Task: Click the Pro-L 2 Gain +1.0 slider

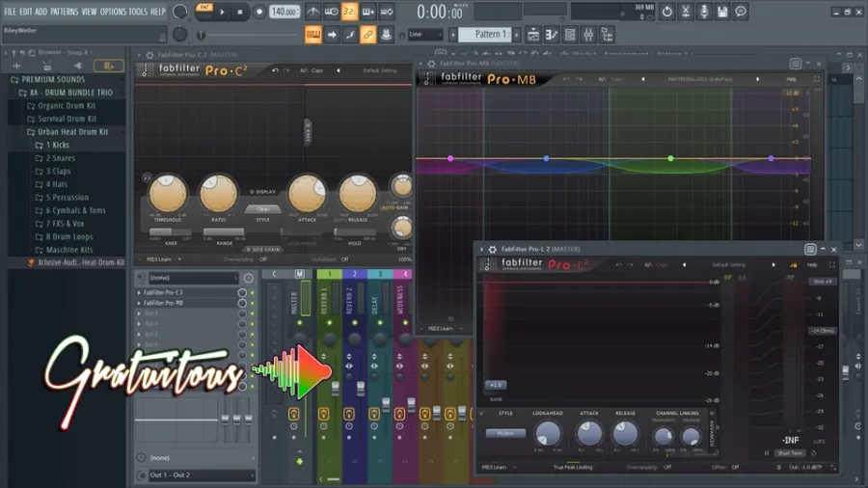Action: 496,385
